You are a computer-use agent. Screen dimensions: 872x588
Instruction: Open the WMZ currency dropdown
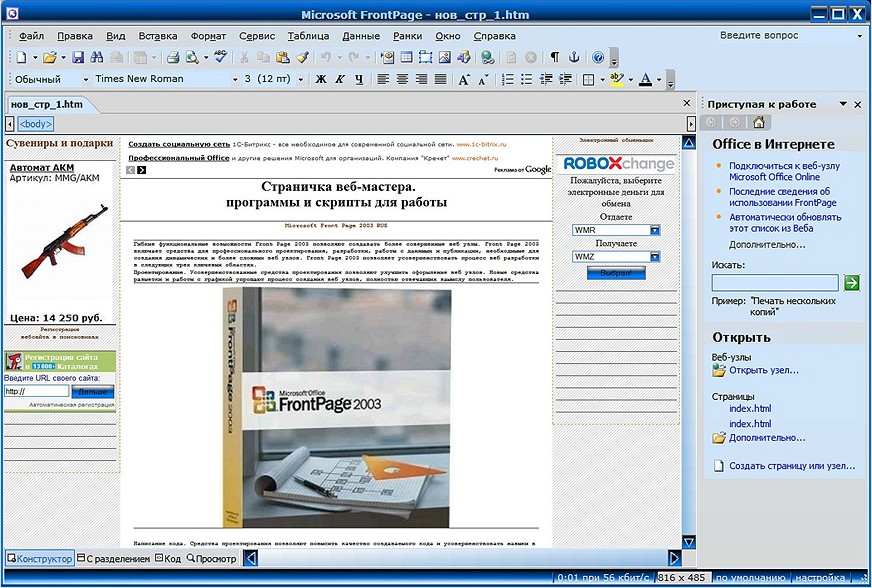point(655,256)
